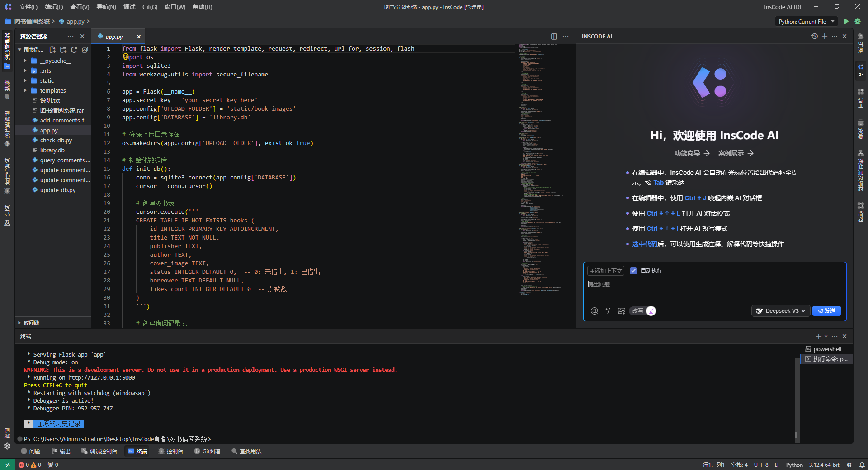Switch to the 调试控制台 tab

(99, 451)
